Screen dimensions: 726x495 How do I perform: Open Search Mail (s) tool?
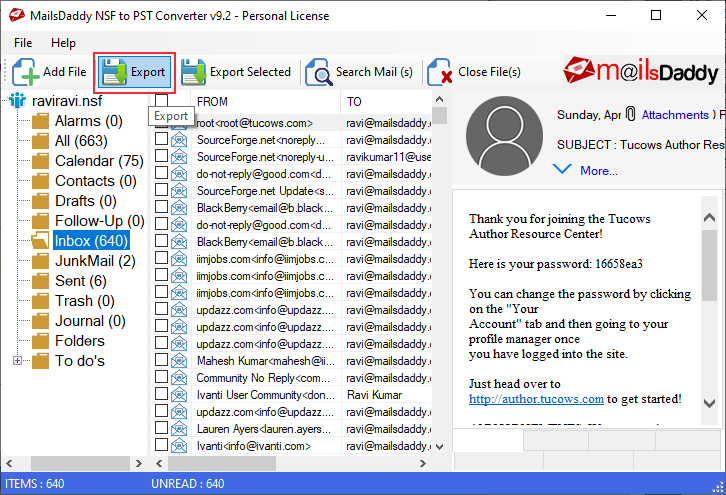[359, 72]
